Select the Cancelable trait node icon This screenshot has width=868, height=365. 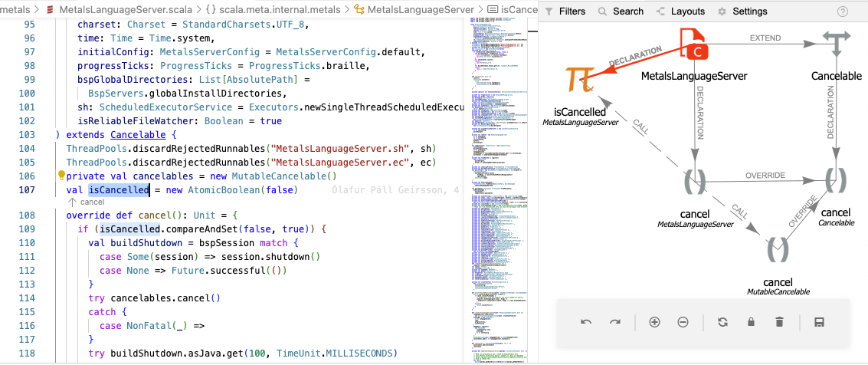click(836, 44)
